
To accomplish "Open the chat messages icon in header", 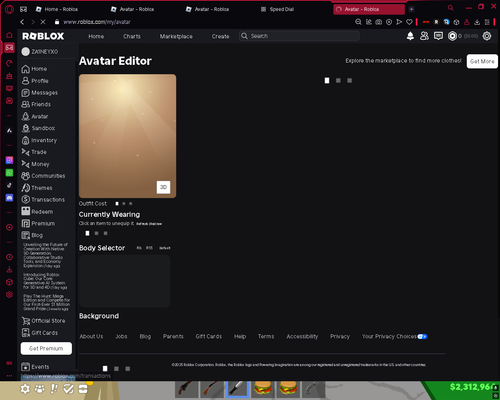I will [438, 36].
